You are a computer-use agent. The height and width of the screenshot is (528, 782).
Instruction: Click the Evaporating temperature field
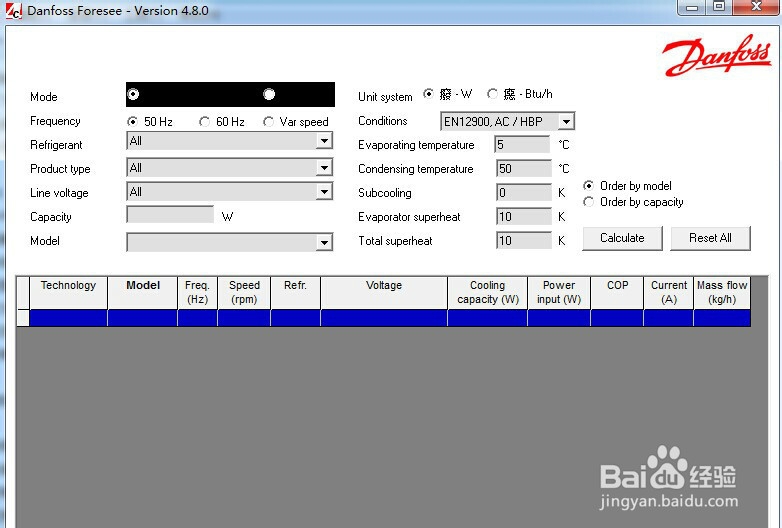tap(522, 145)
